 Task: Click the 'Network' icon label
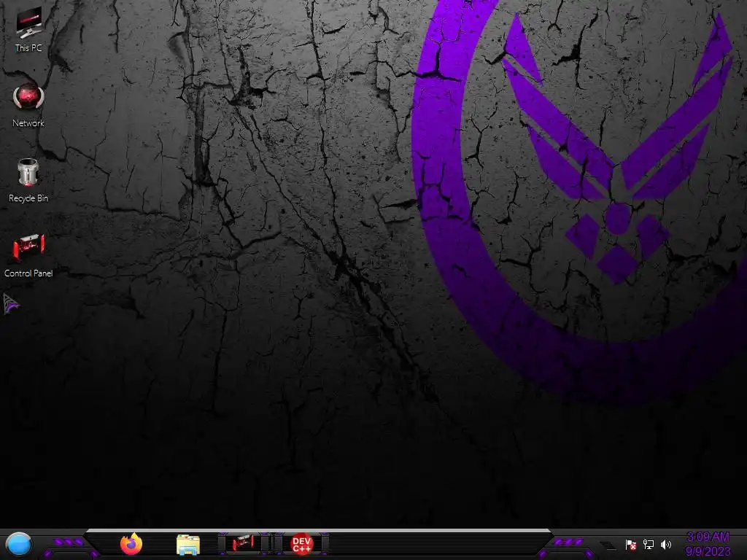tap(28, 122)
